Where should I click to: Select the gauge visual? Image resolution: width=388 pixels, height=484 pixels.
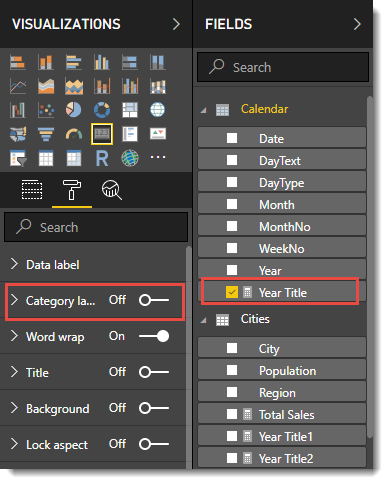tap(74, 134)
